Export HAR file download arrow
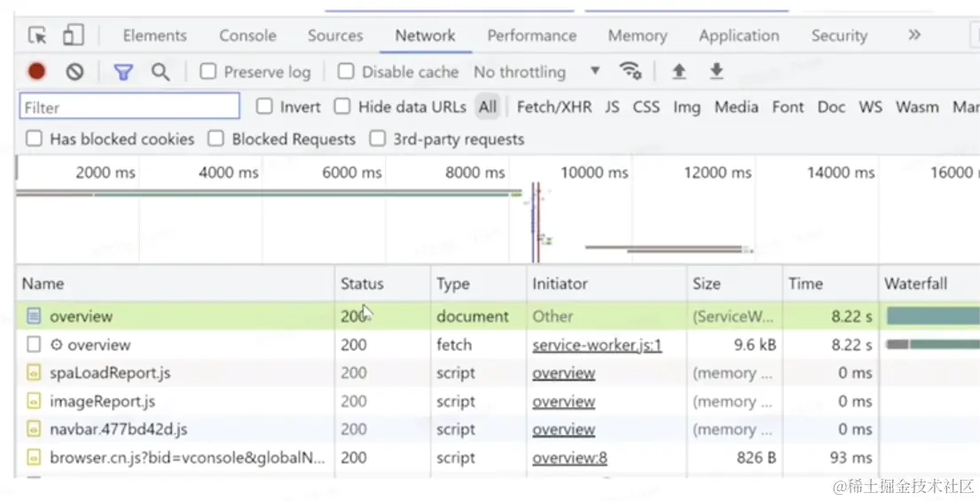This screenshot has width=980, height=501. (717, 72)
